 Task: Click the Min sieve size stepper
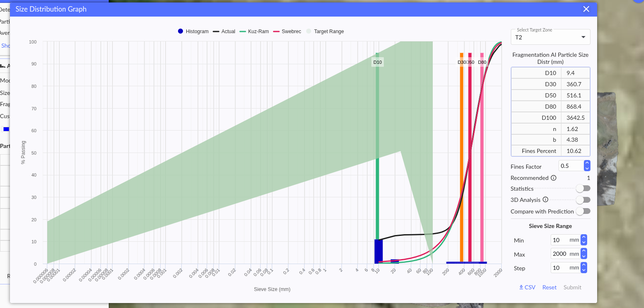(584, 240)
